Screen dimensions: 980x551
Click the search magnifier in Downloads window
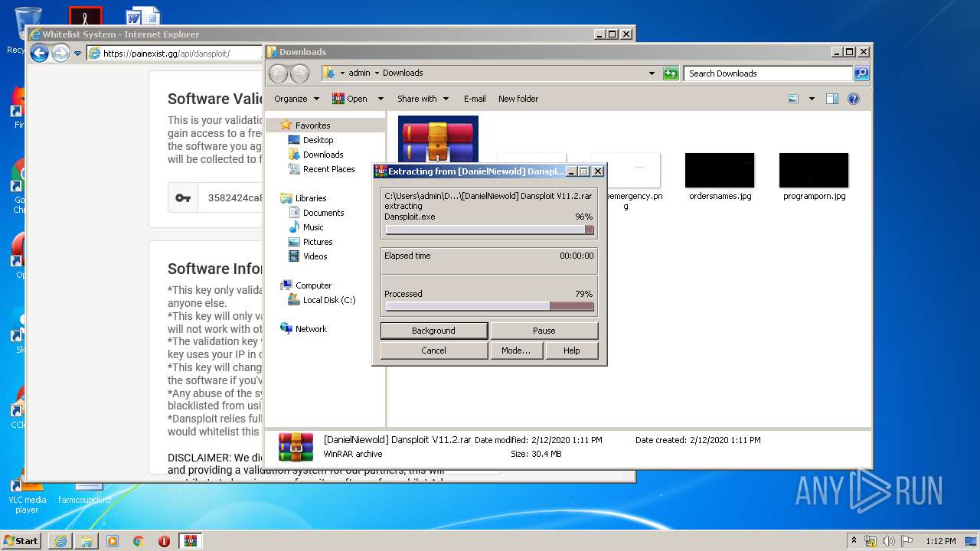tap(861, 73)
